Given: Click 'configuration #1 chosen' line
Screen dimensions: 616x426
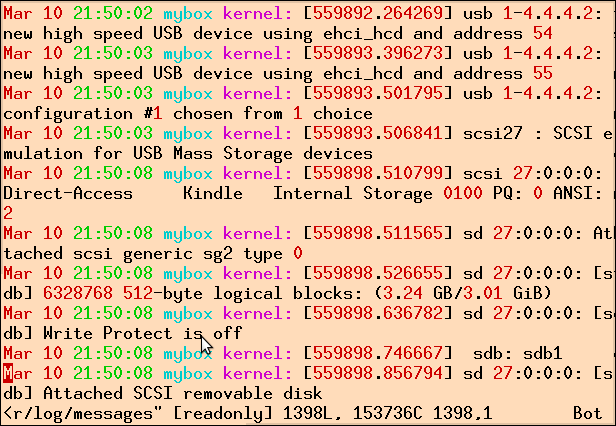Looking at the screenshot, I should 118,114.
